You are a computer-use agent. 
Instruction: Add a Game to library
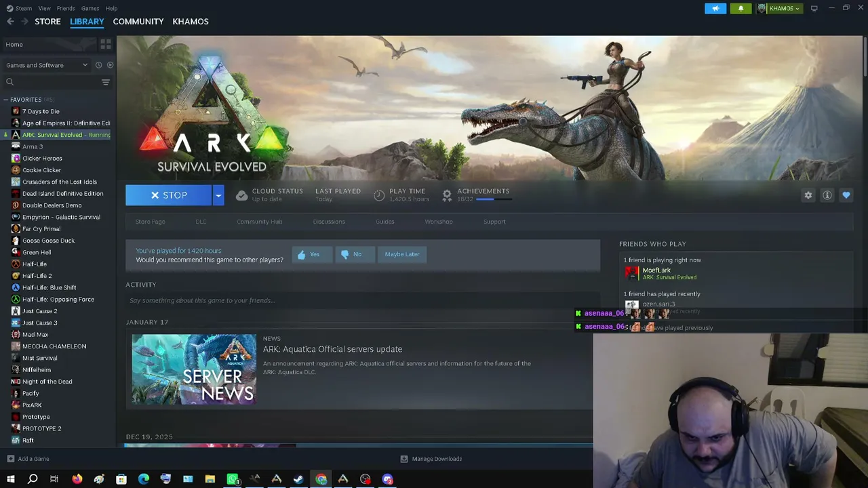[28, 459]
